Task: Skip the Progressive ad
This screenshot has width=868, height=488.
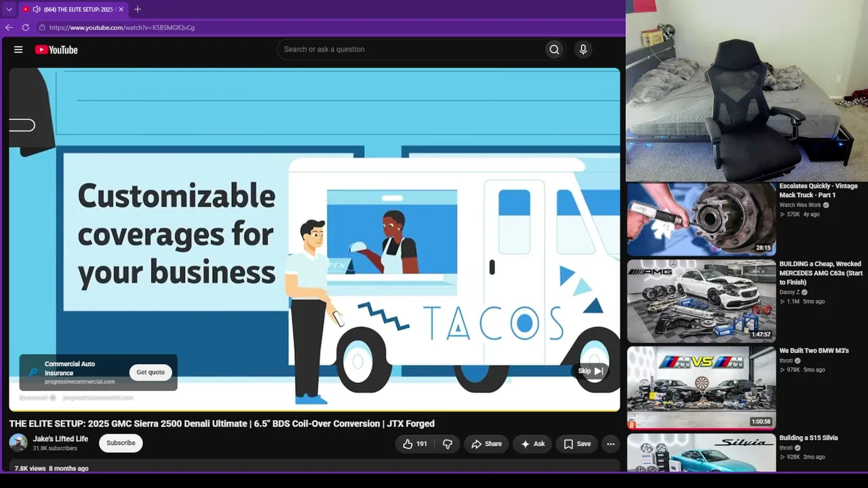Action: tap(591, 371)
